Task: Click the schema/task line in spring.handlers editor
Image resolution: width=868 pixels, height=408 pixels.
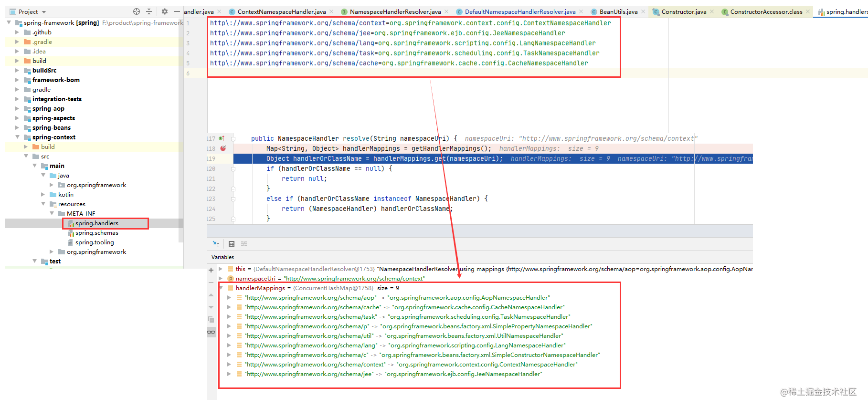Action: (404, 53)
